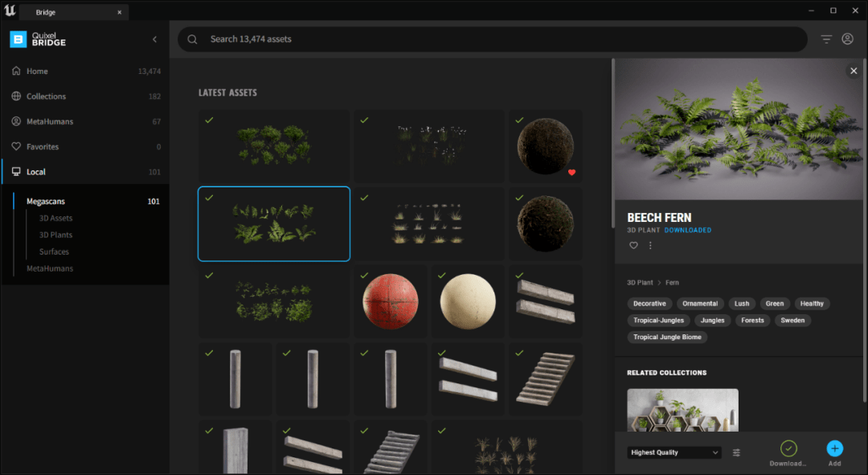Image resolution: width=868 pixels, height=475 pixels.
Task: Click the MetaHumans sidebar icon
Action: tap(16, 121)
